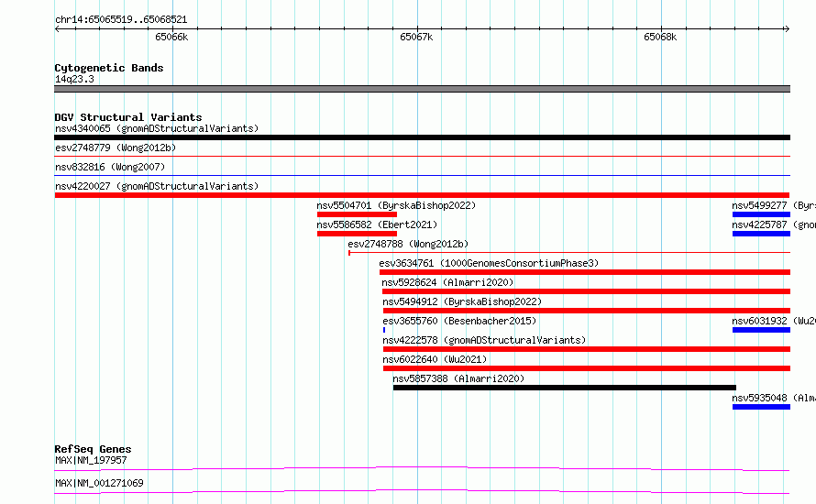
Task: Open the esv2748779 (Wong2012b) label
Action: pos(116,148)
